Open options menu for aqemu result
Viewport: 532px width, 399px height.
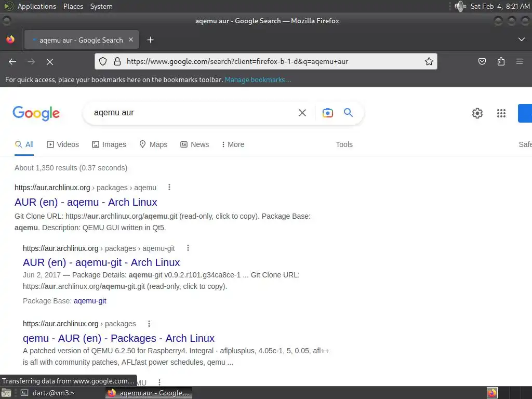pos(169,187)
